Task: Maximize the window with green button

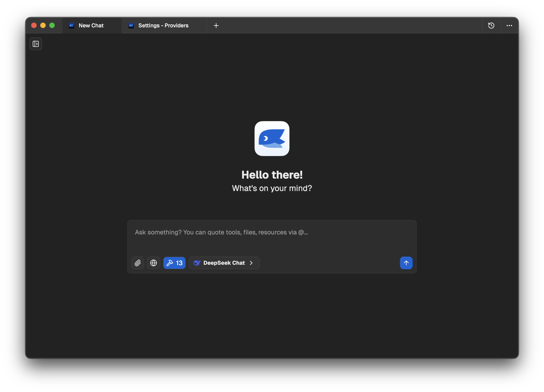Action: 52,25
